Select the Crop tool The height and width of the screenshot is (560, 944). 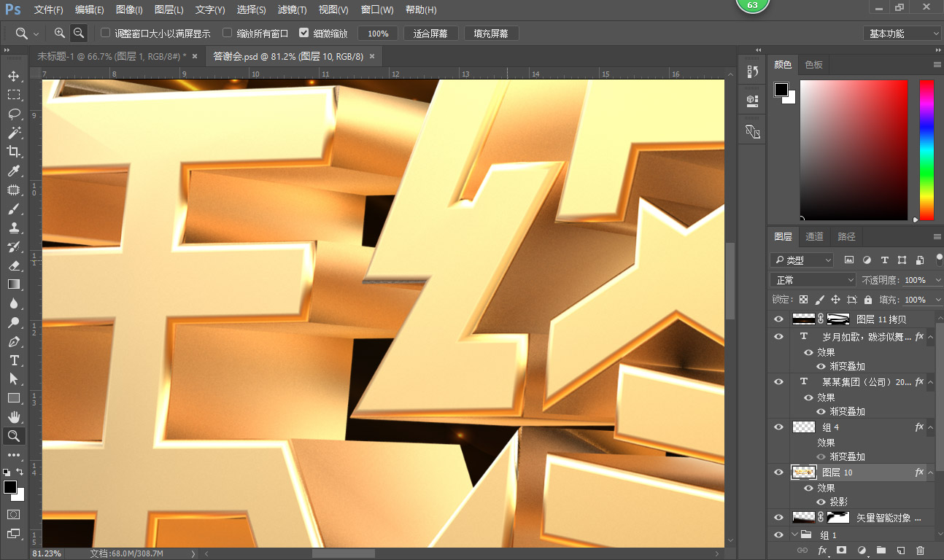[x=14, y=152]
